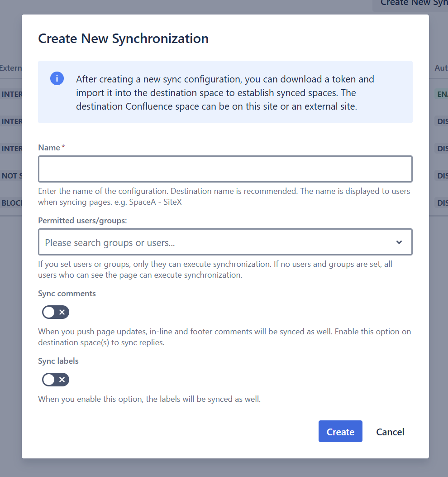
Task: Turn on the Sync labels toggle
Action: pyautogui.click(x=56, y=380)
